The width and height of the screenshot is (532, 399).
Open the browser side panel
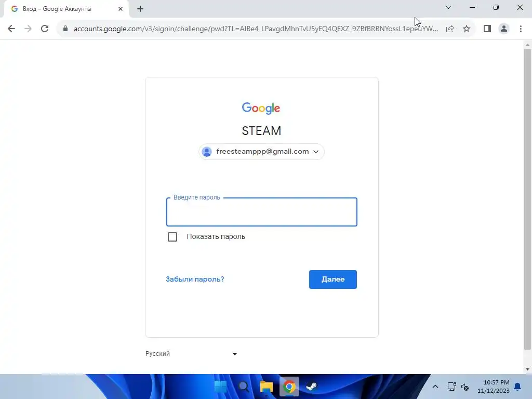coord(487,29)
